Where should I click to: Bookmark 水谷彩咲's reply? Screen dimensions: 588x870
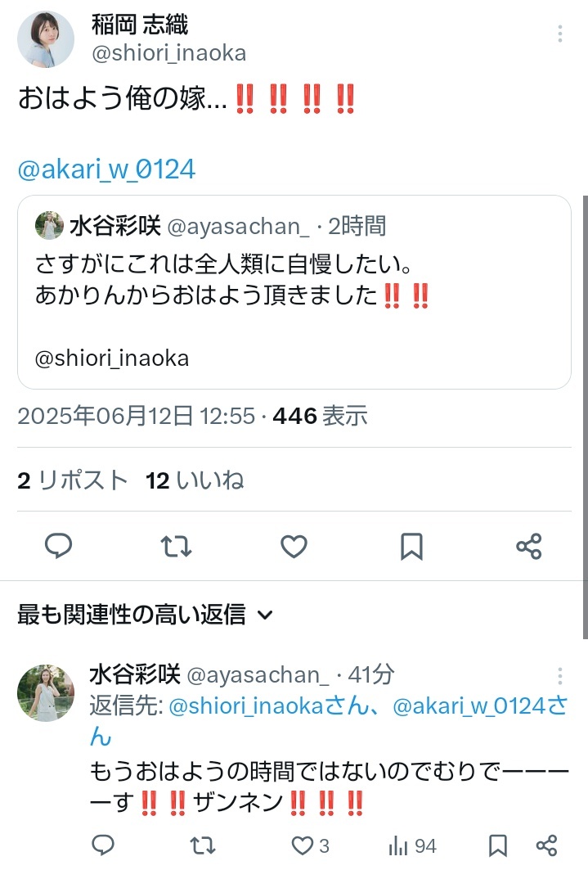(x=498, y=845)
